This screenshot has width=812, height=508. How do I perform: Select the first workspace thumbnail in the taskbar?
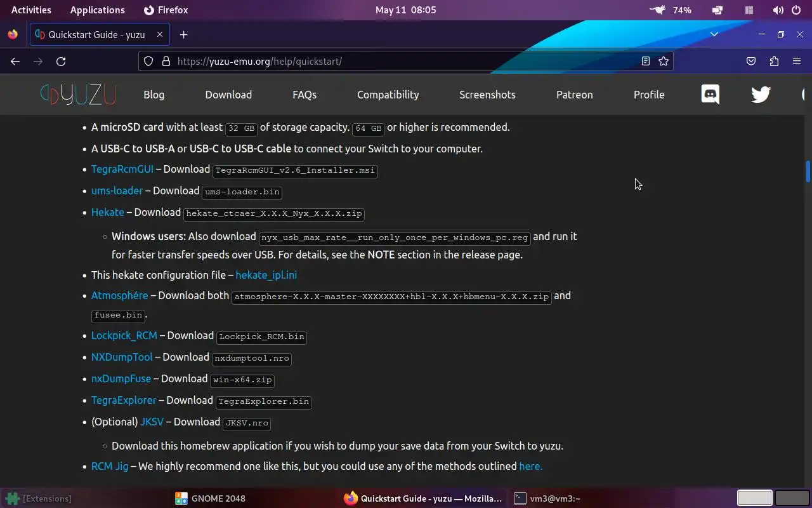point(755,498)
